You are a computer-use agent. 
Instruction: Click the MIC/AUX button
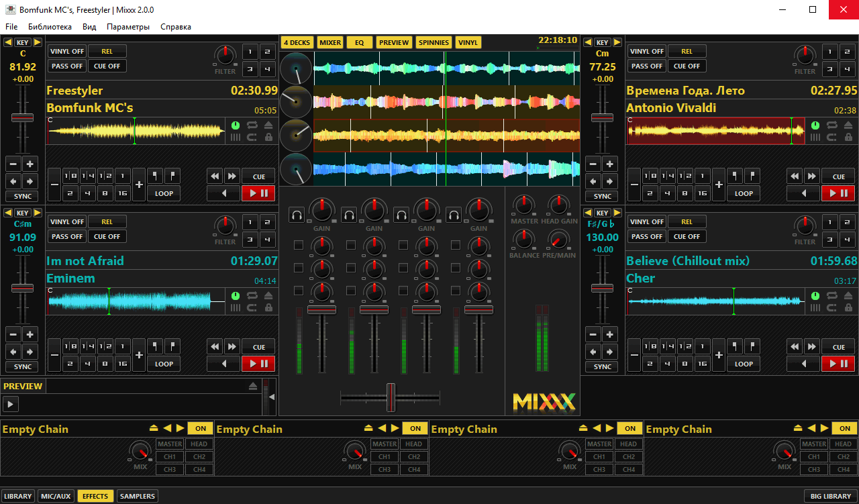[x=56, y=496]
